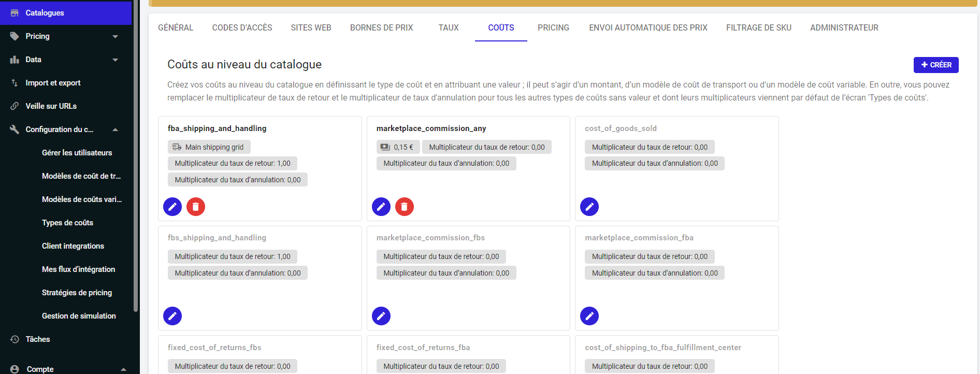Click the fixed_cost_of_returns_fba card title

[x=423, y=348]
